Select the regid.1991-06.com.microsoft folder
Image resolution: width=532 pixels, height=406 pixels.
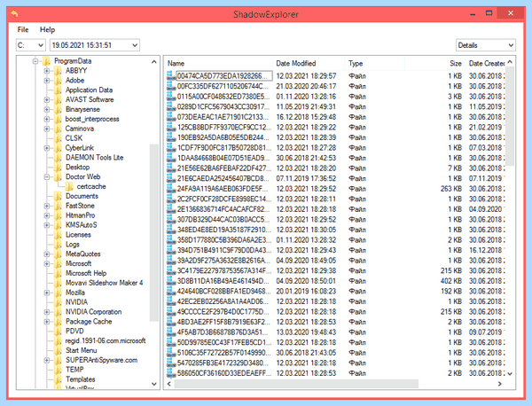coord(106,341)
